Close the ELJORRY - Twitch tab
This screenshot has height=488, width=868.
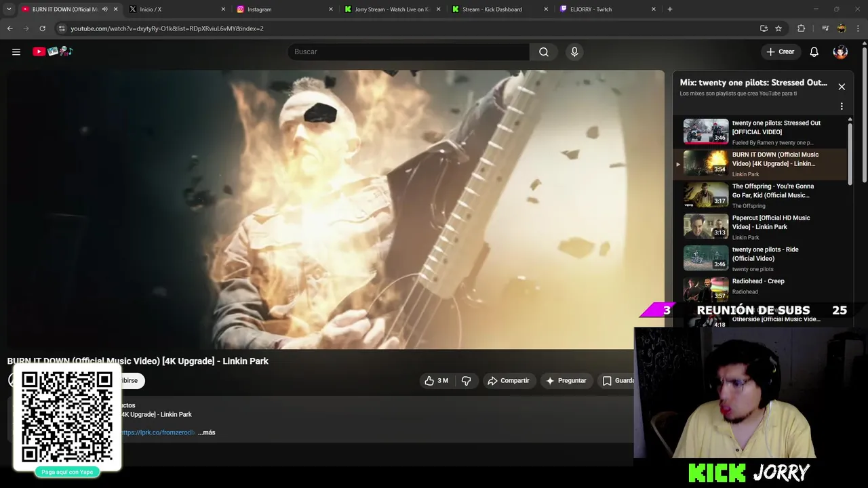click(x=654, y=9)
